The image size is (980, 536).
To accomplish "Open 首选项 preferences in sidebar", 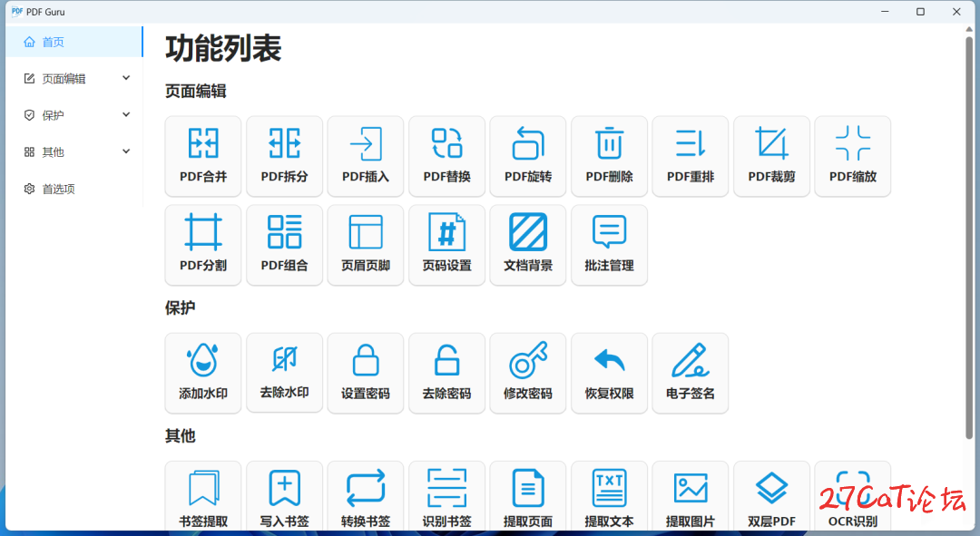I will pyautogui.click(x=74, y=189).
